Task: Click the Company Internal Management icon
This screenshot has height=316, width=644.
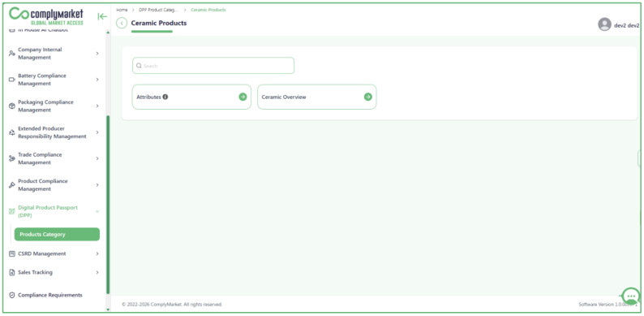Action: pos(12,54)
